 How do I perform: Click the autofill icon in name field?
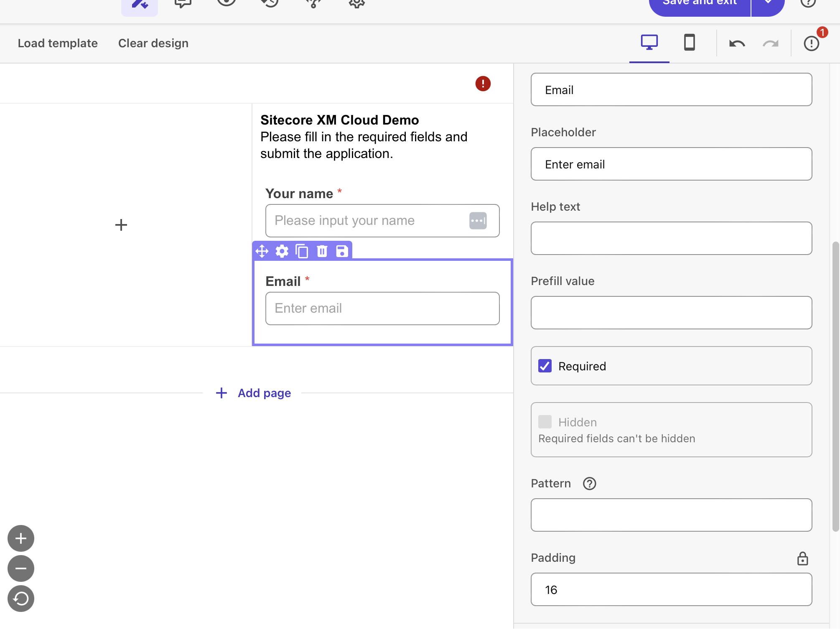[478, 221]
